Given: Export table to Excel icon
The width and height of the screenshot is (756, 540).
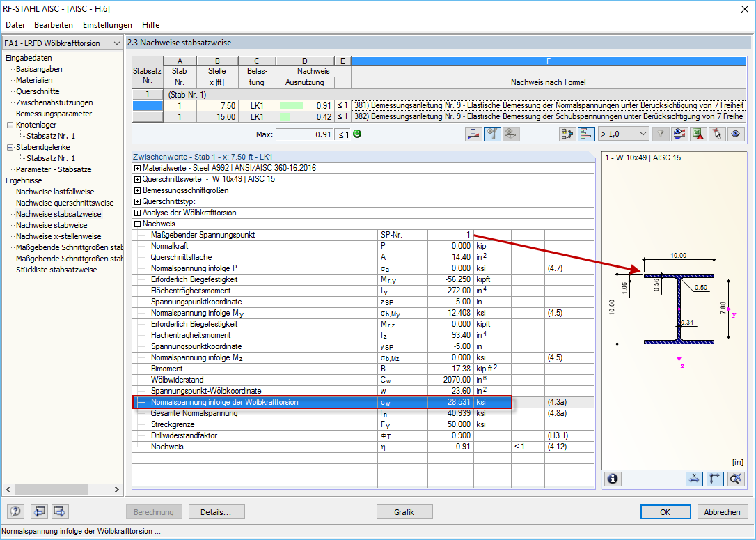Looking at the screenshot, I should tap(698, 134).
